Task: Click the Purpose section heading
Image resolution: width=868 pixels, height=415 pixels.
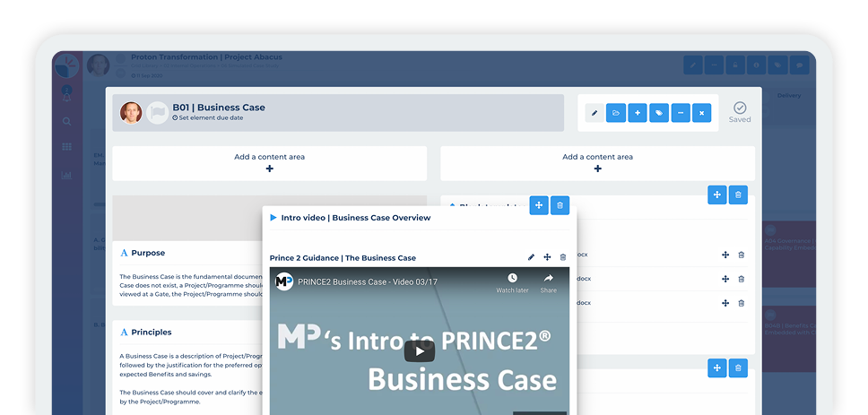Action: click(x=148, y=253)
